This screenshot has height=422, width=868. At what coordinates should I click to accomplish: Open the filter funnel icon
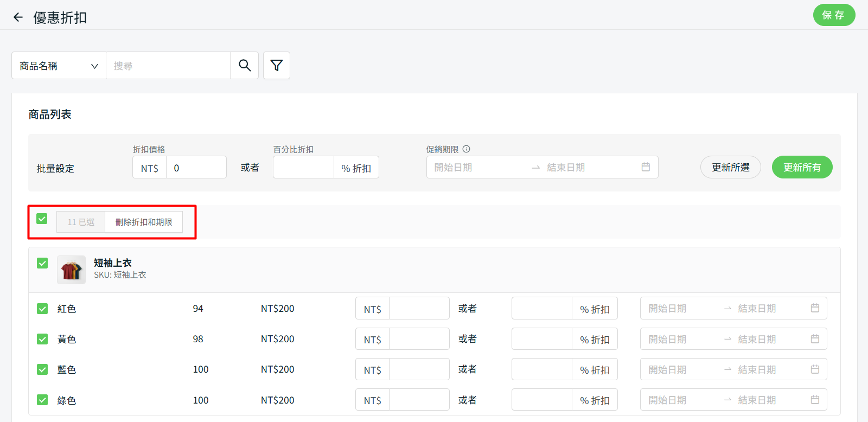[277, 66]
